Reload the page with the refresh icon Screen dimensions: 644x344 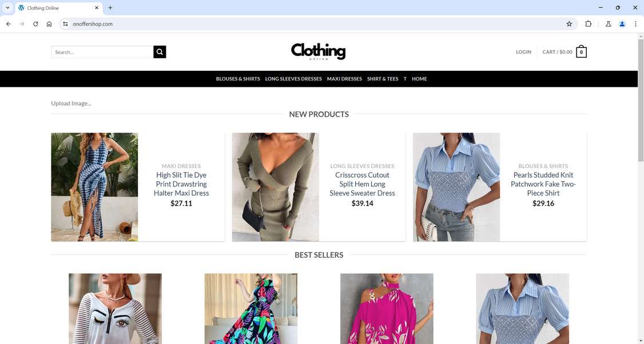[35, 24]
